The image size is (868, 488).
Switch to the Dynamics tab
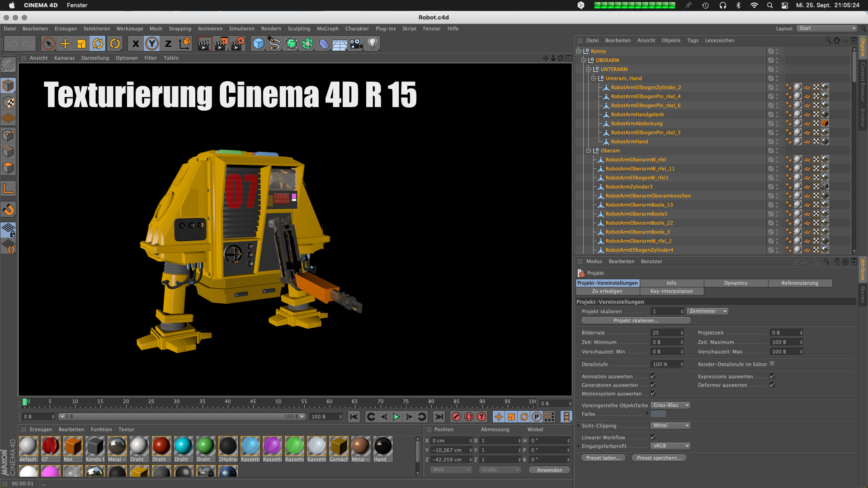(x=736, y=283)
